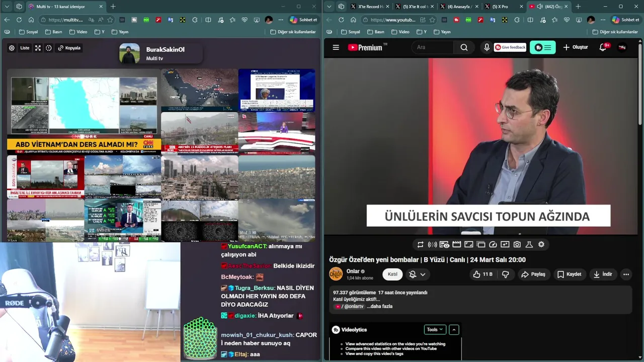Viewport: 644px width, 362px height.
Task: Focus the YouTube 'Ara' search field
Action: coord(433,47)
